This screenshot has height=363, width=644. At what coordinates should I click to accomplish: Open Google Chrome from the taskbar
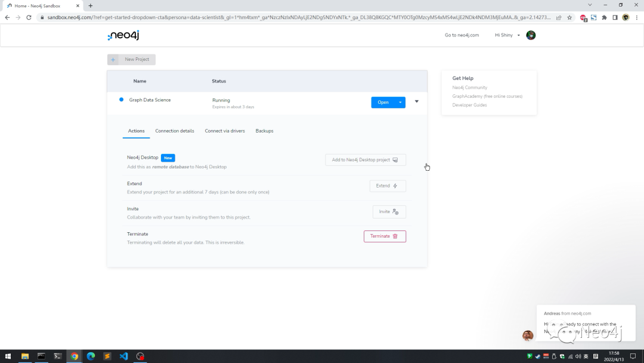[74, 356]
